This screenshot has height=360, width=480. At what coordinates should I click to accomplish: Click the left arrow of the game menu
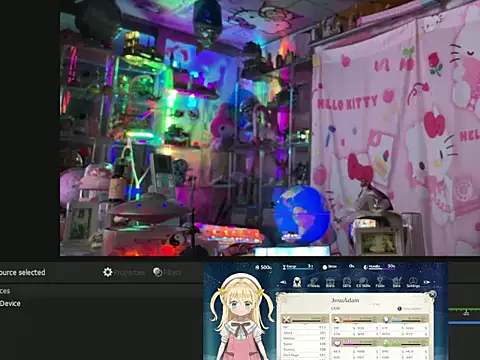click(283, 282)
